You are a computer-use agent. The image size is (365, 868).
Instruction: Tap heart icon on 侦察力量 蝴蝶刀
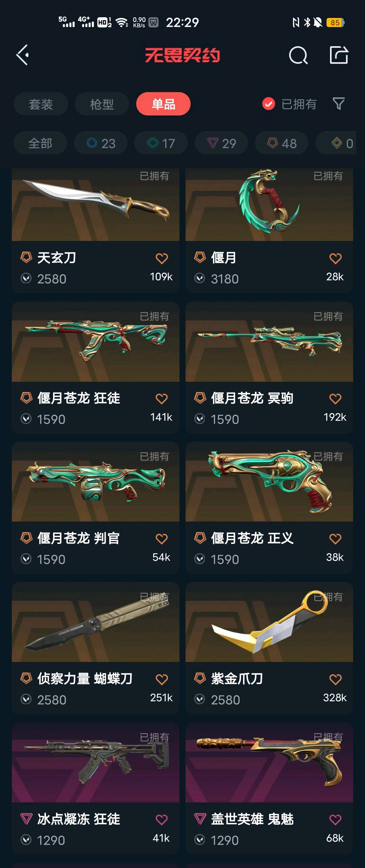[162, 680]
